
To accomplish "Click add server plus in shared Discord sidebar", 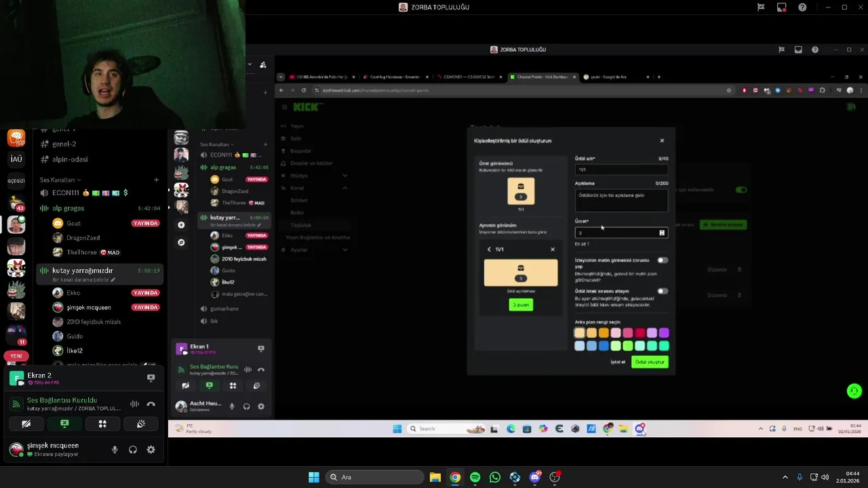I will 181,225.
